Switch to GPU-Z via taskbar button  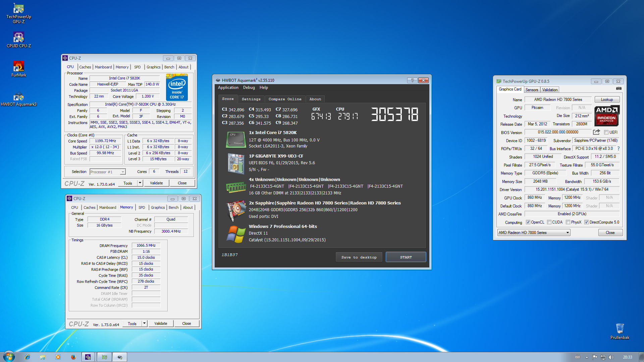tap(104, 357)
